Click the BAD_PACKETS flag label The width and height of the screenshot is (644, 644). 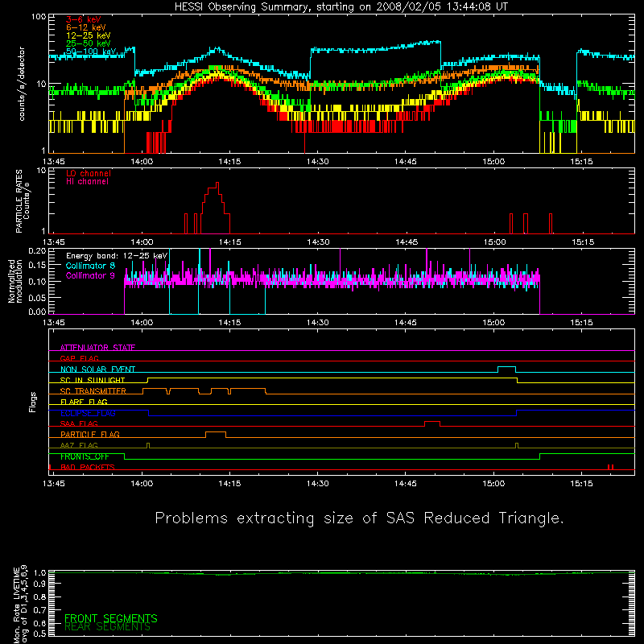[88, 467]
